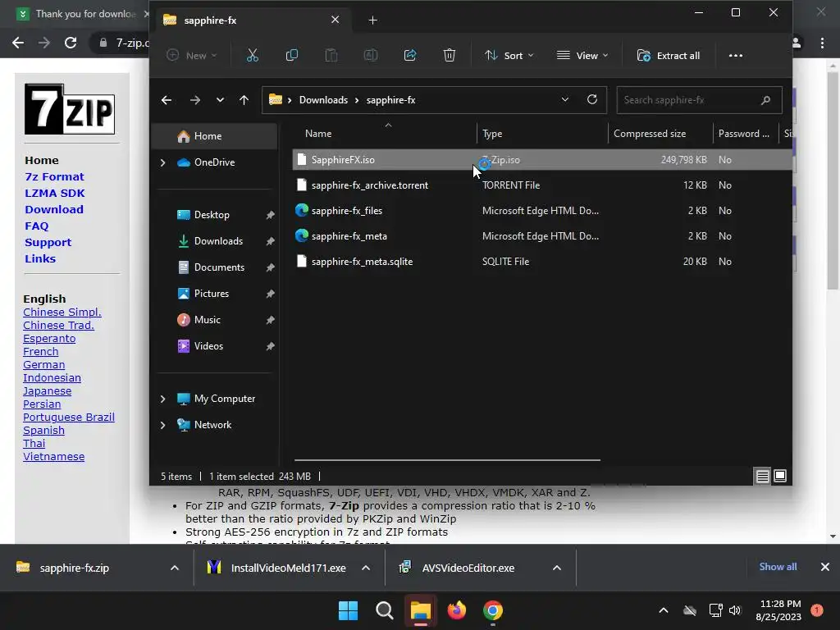Reload the Chrome page

click(71, 43)
